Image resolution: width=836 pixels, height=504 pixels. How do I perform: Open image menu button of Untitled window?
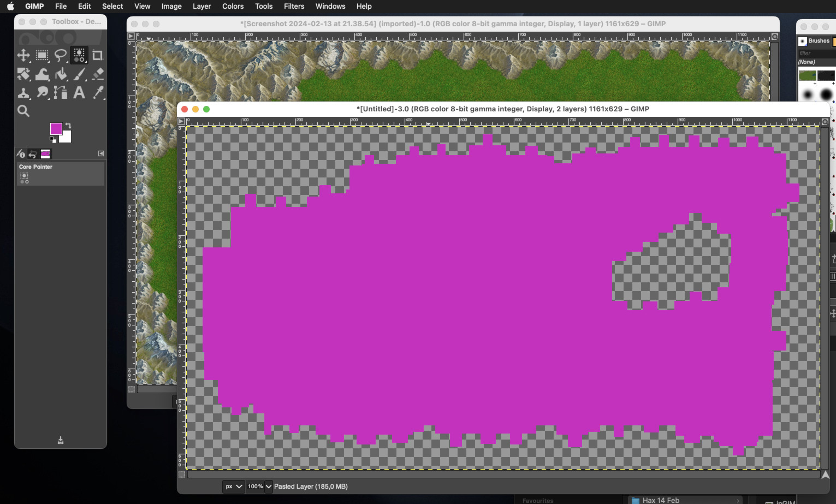pos(181,122)
